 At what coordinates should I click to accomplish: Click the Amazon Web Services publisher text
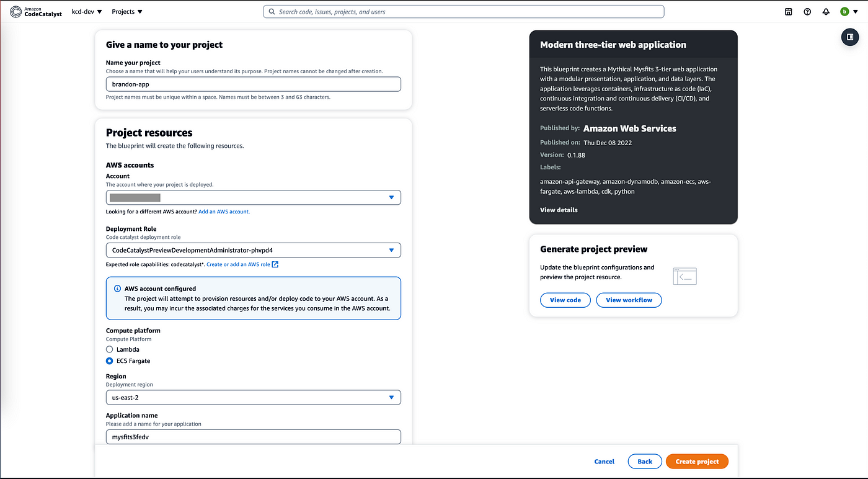630,128
